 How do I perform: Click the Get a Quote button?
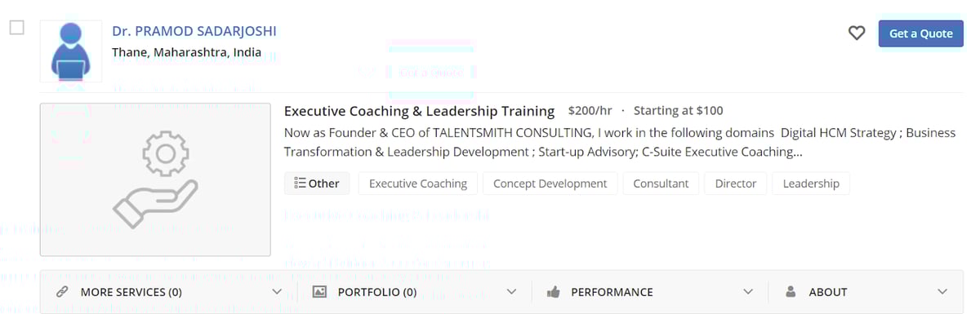click(x=921, y=33)
